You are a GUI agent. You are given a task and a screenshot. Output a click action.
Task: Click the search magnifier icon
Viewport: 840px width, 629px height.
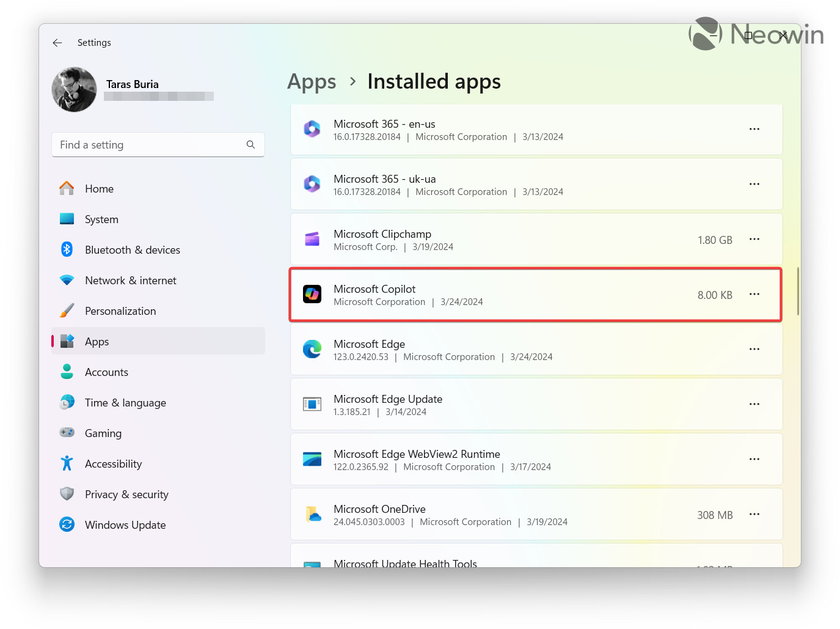250,145
